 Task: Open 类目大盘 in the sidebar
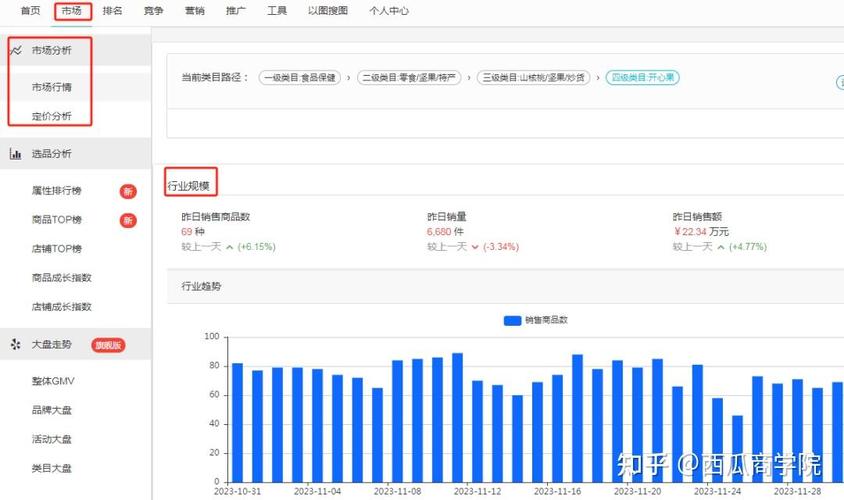coord(52,468)
